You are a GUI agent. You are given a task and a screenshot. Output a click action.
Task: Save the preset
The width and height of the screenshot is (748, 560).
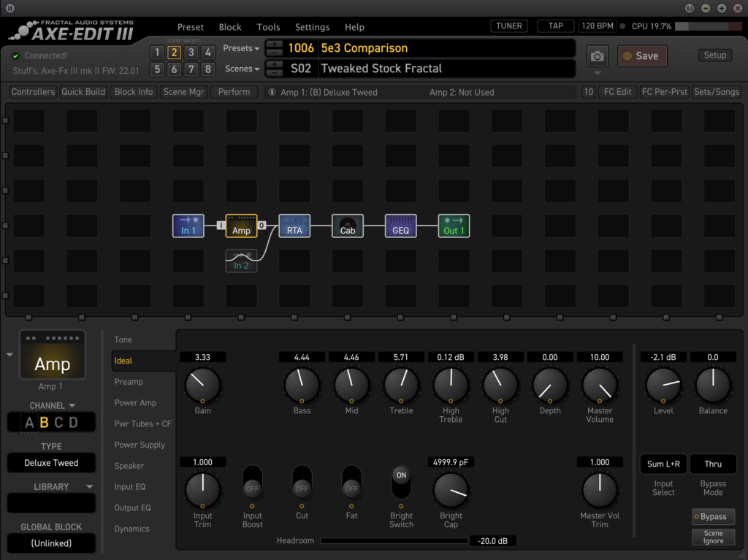[642, 56]
